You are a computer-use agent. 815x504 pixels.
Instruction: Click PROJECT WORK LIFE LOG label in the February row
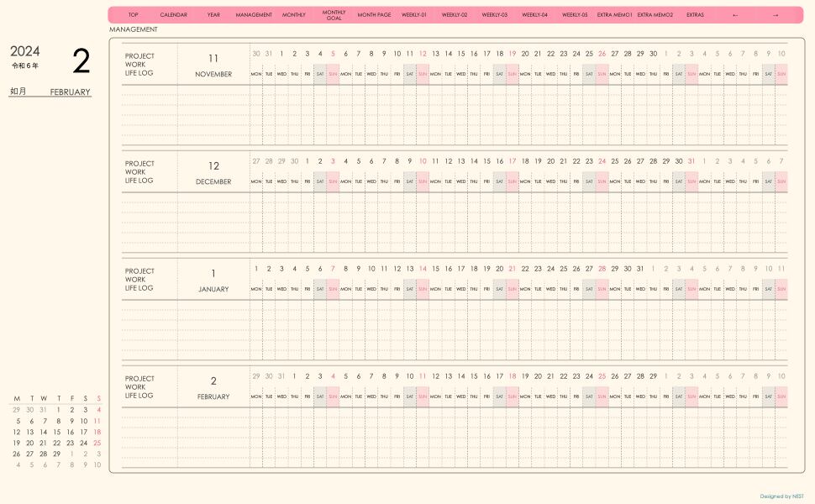139,387
